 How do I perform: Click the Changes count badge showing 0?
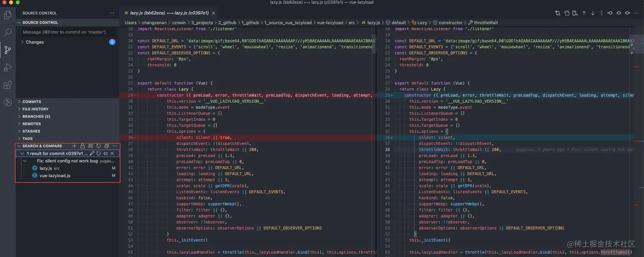click(112, 42)
